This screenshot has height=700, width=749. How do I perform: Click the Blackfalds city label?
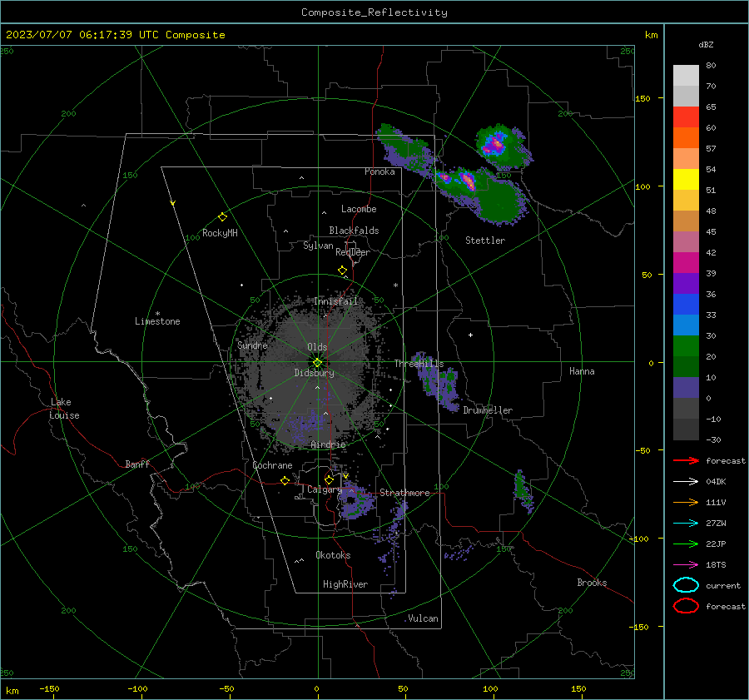354,231
